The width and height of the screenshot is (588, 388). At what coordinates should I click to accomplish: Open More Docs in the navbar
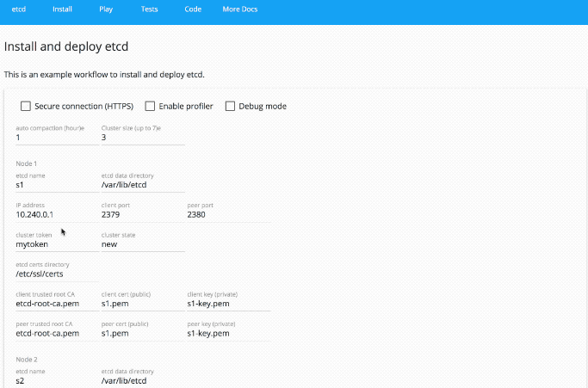tap(240, 9)
